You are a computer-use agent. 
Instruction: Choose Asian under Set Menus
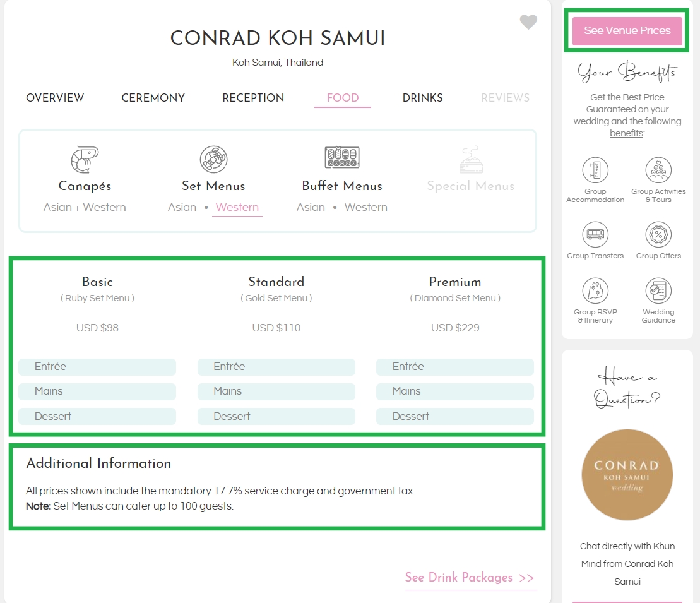point(182,207)
